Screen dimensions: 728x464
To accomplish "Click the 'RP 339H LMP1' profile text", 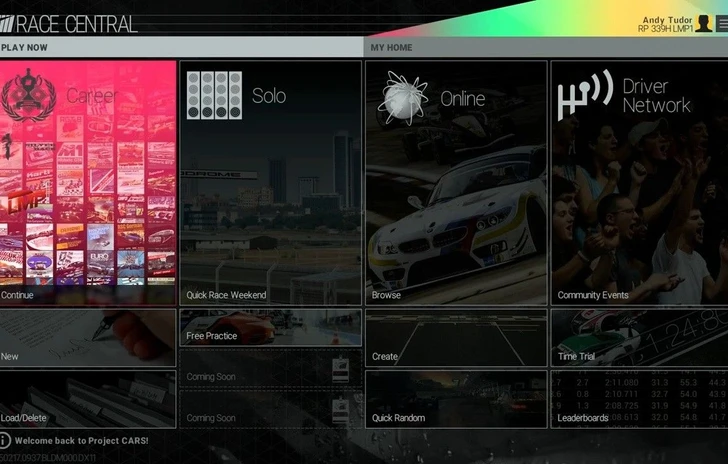I will 665,29.
